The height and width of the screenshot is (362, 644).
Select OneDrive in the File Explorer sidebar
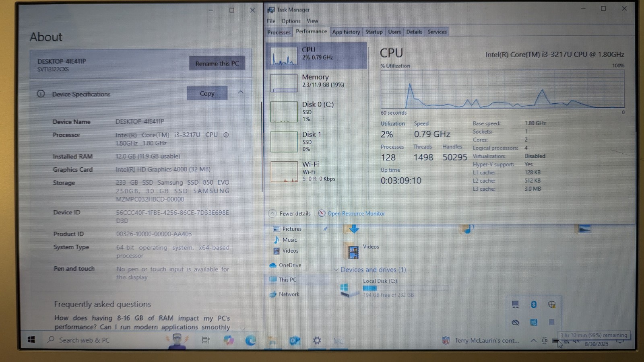coord(290,265)
